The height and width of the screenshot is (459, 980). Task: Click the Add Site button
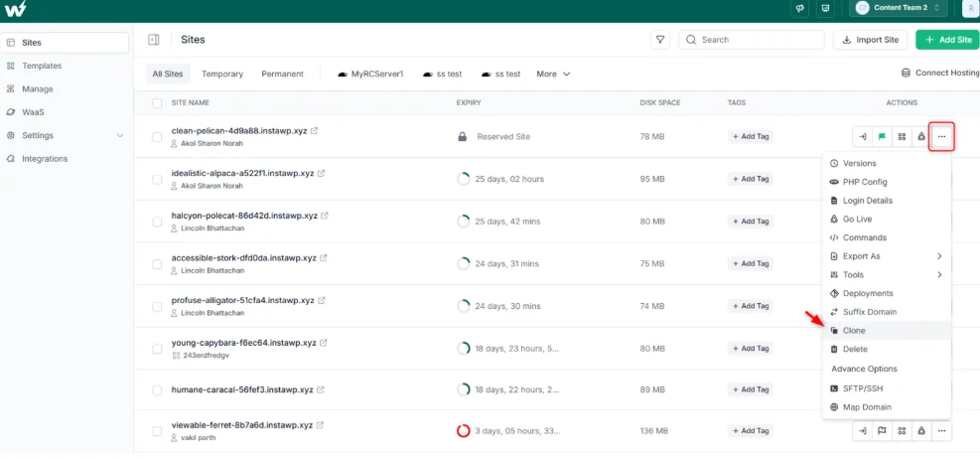[x=947, y=40]
